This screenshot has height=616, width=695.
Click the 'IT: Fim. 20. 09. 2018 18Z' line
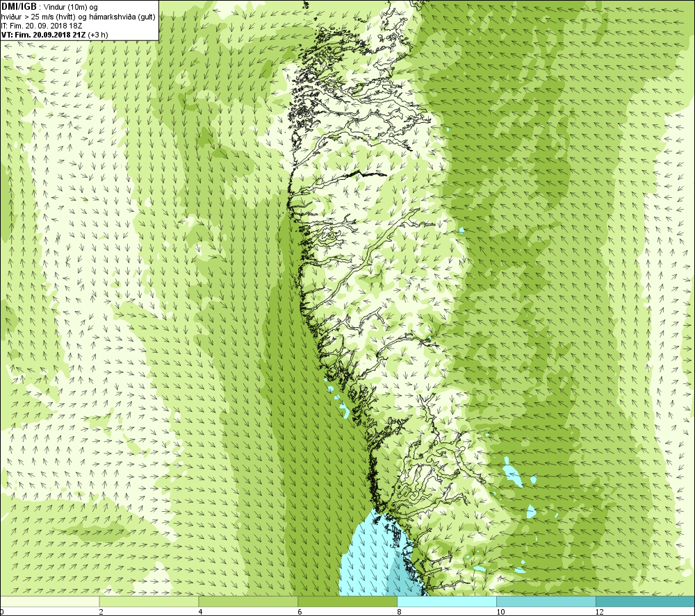click(x=42, y=26)
